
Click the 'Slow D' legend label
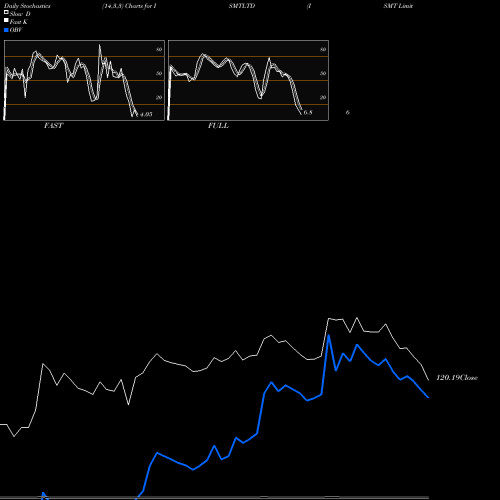[x=20, y=14]
